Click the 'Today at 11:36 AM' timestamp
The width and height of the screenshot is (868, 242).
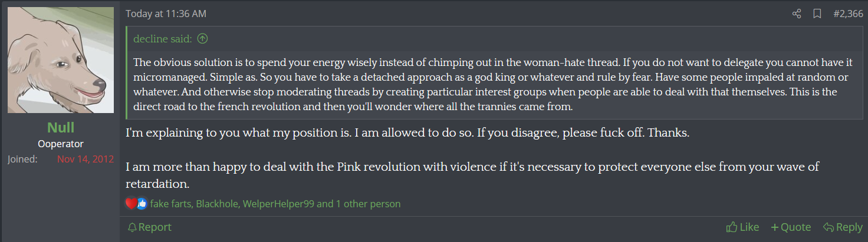click(x=166, y=14)
